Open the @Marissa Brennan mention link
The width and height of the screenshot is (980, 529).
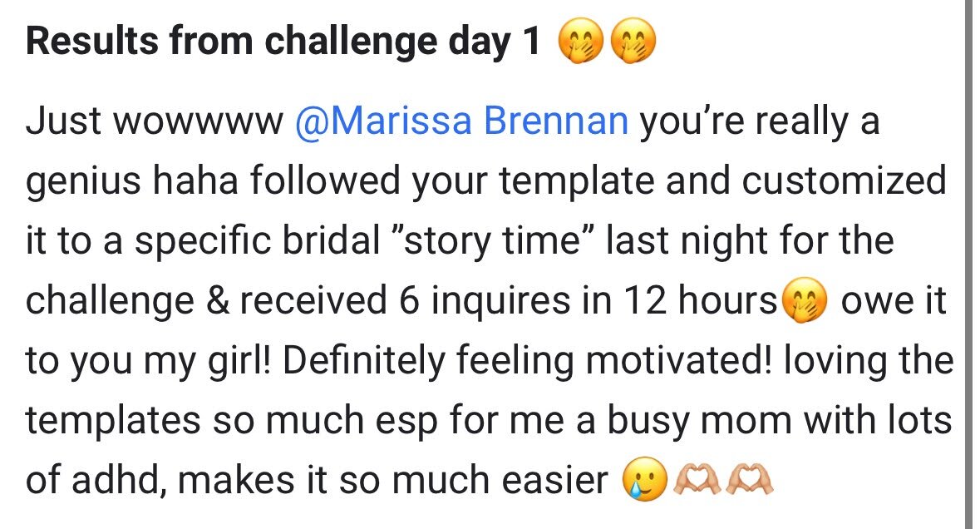(461, 121)
